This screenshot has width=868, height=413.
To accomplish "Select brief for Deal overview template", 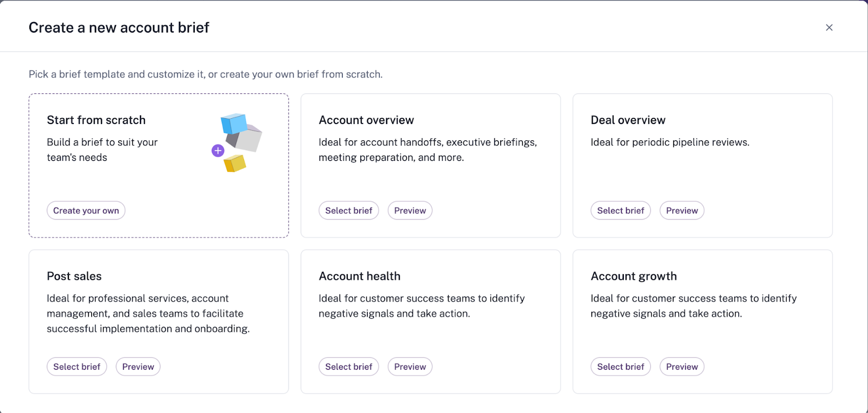I will click(620, 210).
